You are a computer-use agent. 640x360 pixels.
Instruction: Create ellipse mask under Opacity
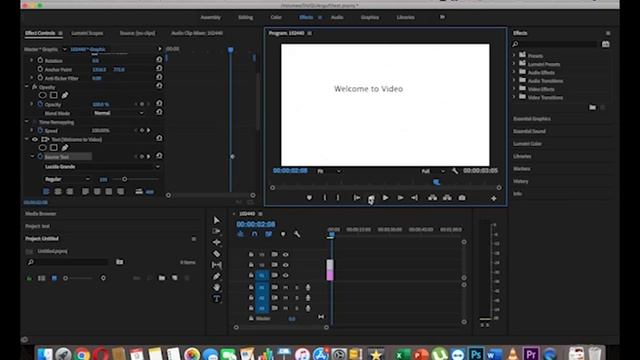click(x=42, y=96)
